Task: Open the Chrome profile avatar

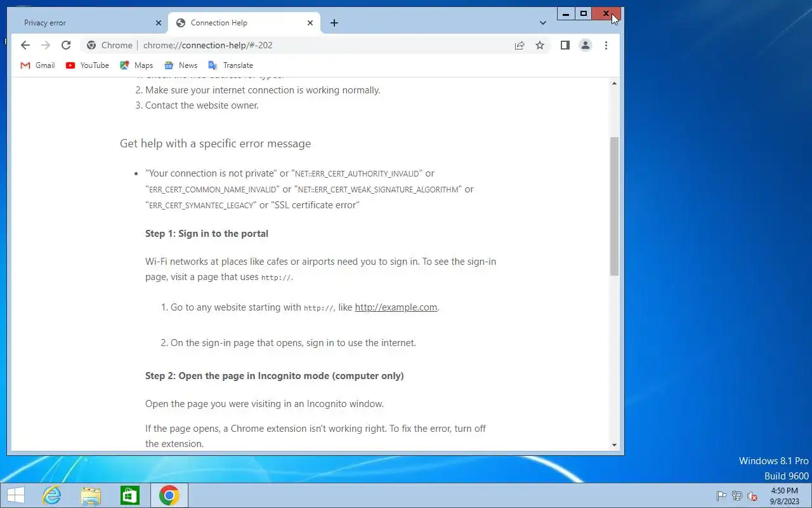Action: pos(586,45)
